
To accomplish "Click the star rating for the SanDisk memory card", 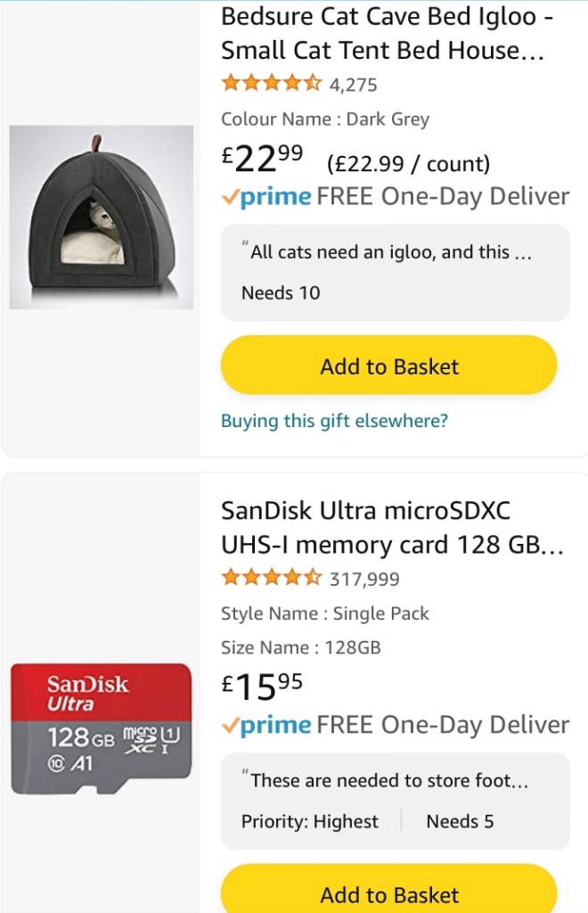I will click(271, 578).
